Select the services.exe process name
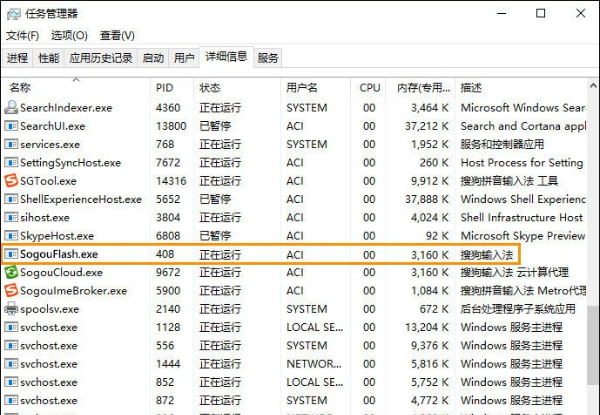 pos(50,144)
